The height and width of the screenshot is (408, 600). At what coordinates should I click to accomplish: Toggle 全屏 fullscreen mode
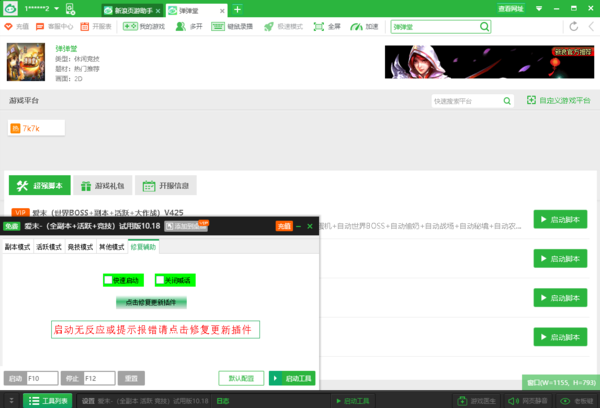click(327, 26)
